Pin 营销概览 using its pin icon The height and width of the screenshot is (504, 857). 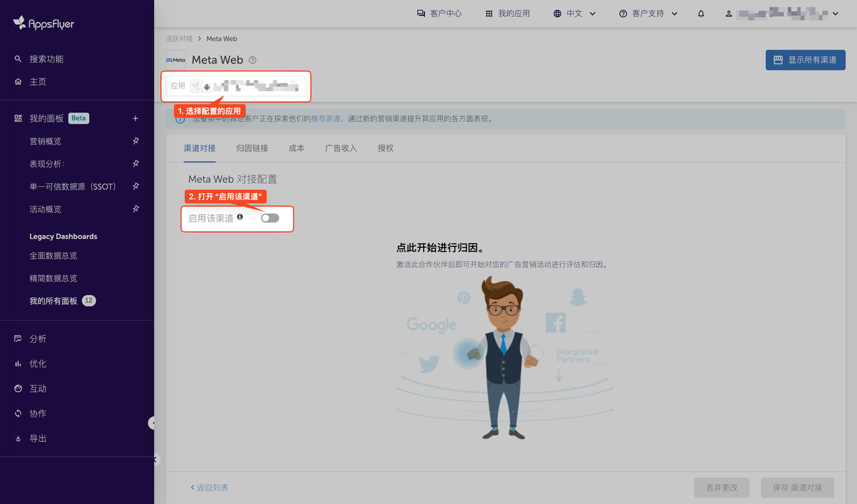tap(135, 141)
